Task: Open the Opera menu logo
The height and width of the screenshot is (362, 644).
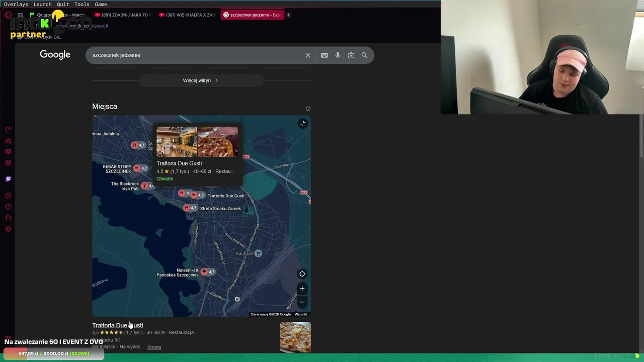Action: (x=8, y=15)
